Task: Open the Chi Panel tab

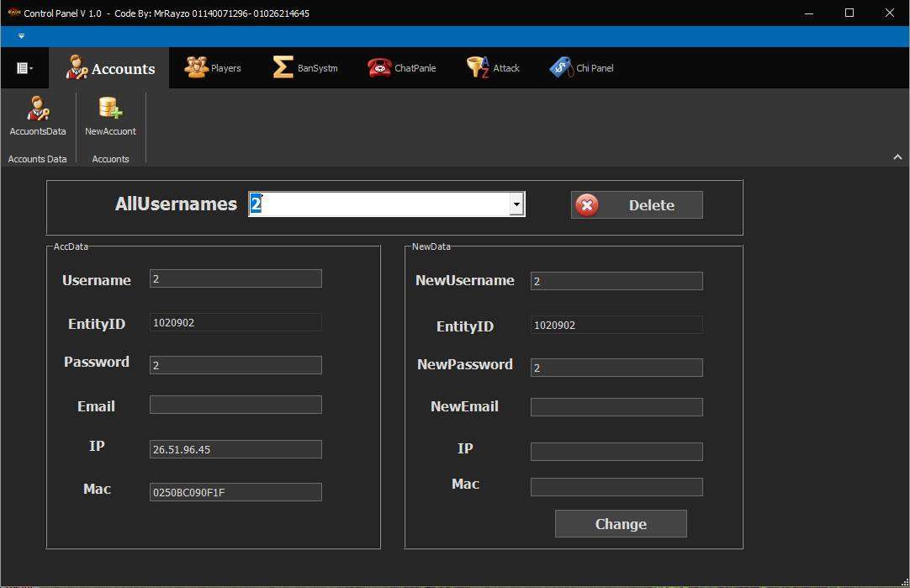Action: click(x=581, y=68)
